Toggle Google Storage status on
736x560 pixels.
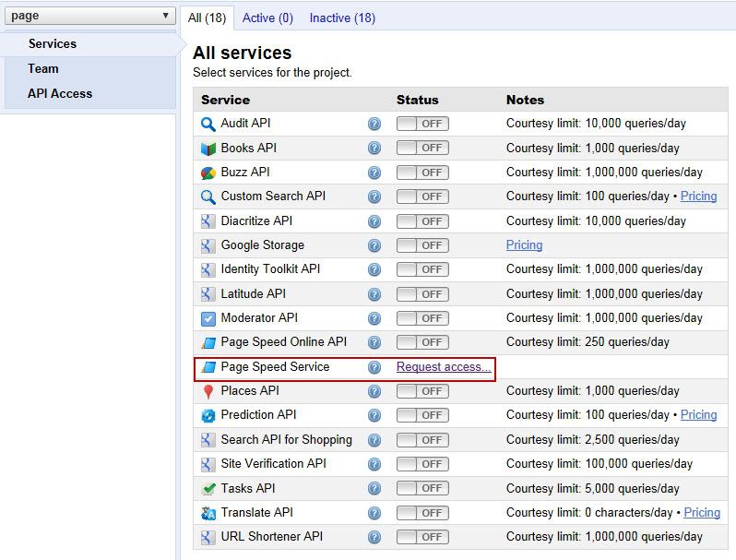point(422,245)
